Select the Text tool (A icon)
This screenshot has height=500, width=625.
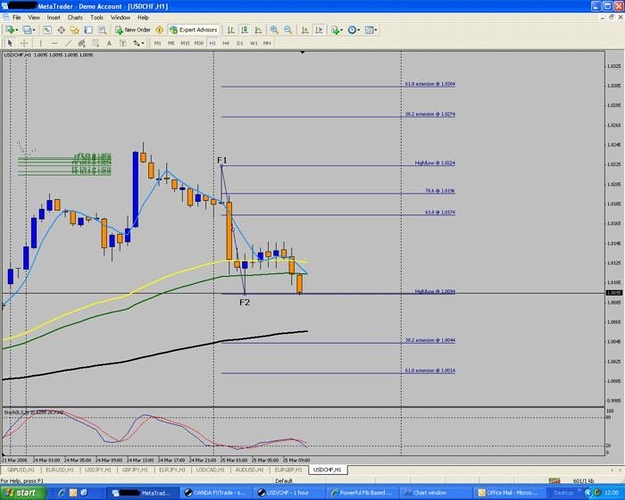[109, 43]
